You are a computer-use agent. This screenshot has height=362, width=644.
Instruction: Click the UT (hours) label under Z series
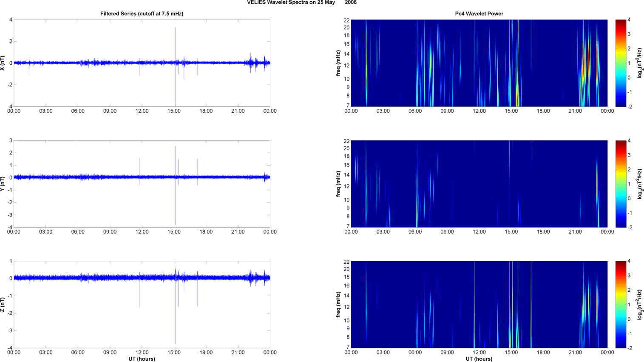(142, 359)
